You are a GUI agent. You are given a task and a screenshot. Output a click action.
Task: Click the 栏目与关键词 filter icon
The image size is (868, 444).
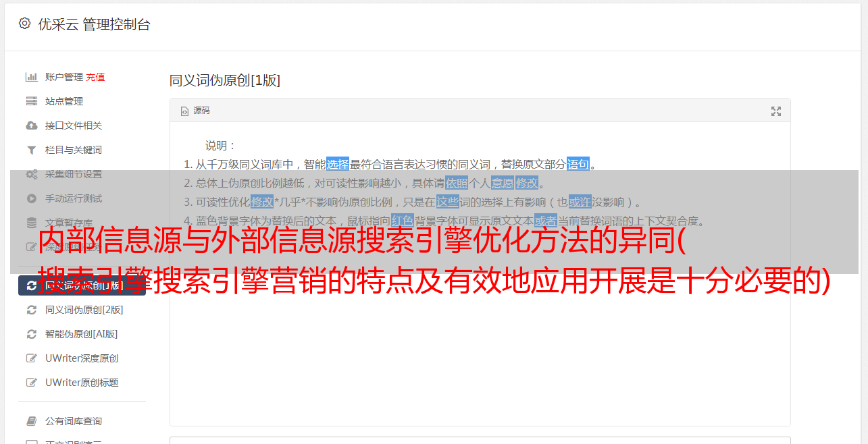[31, 150]
